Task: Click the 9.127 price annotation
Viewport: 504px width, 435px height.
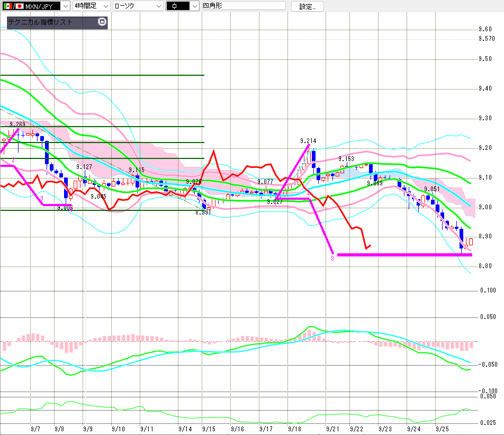Action: point(84,167)
